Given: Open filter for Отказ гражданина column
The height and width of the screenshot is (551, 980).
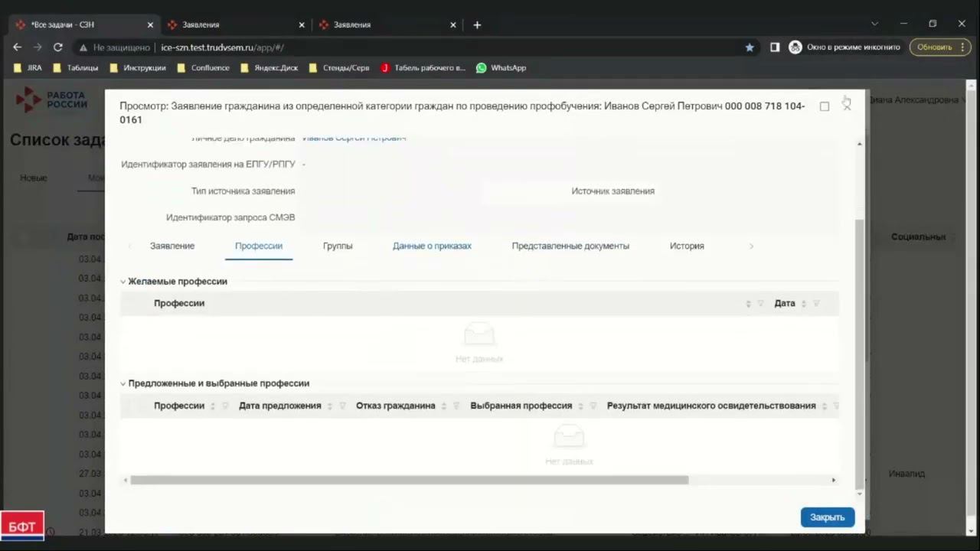Looking at the screenshot, I should (456, 406).
